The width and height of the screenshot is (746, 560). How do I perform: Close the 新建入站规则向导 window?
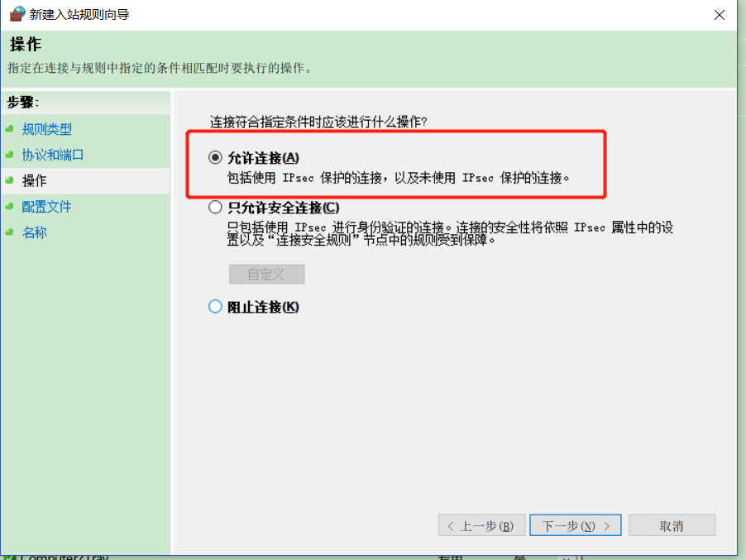tap(720, 15)
